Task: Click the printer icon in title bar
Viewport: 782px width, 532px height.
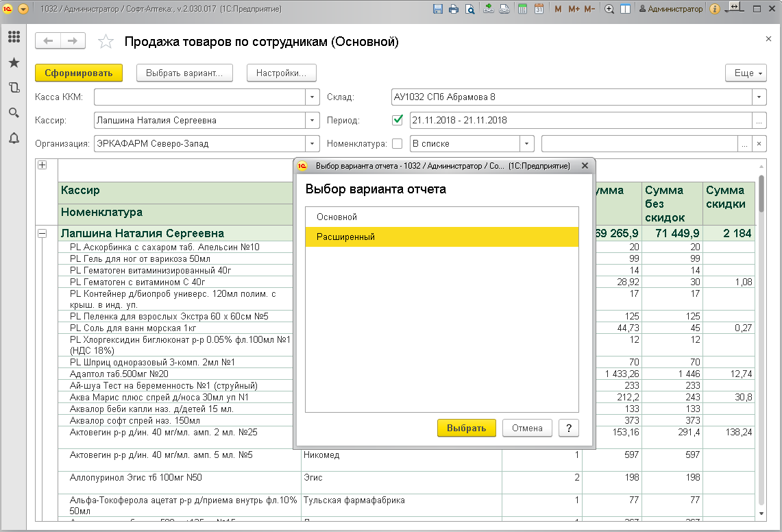Action: pos(453,9)
